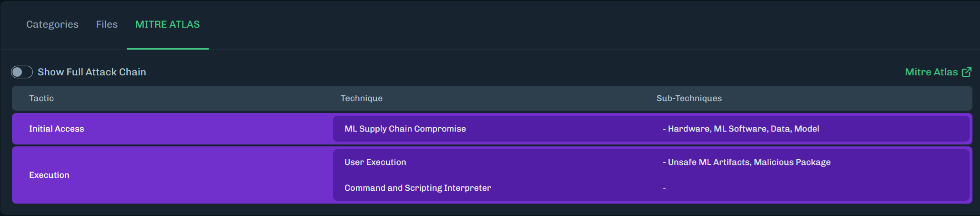
Task: Select the MITRE ATLAS tab
Action: (167, 24)
